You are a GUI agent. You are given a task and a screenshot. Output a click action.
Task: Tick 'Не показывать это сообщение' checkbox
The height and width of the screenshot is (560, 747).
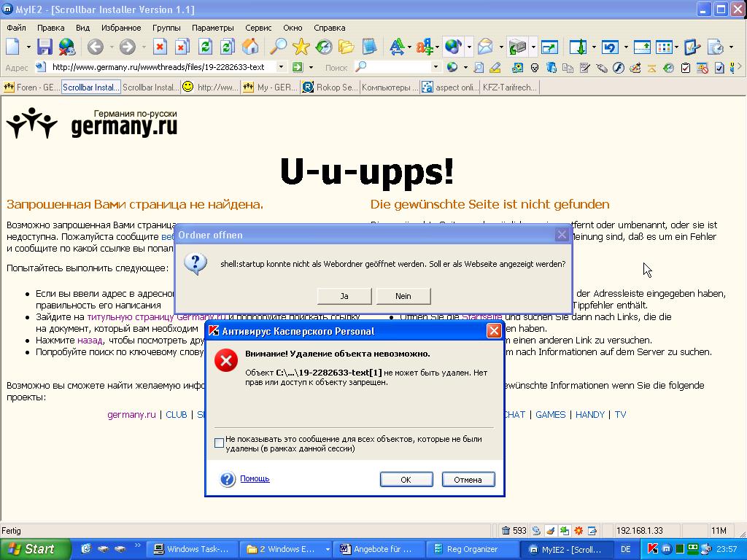(219, 443)
